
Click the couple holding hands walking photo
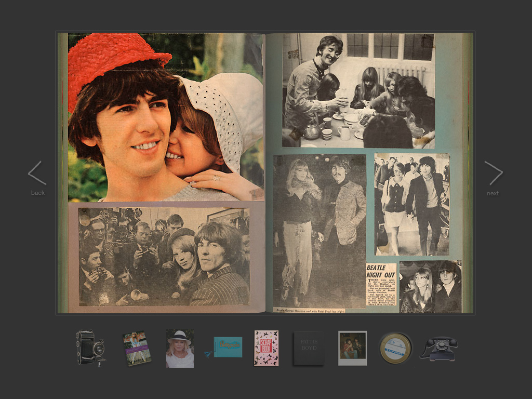pos(411,204)
